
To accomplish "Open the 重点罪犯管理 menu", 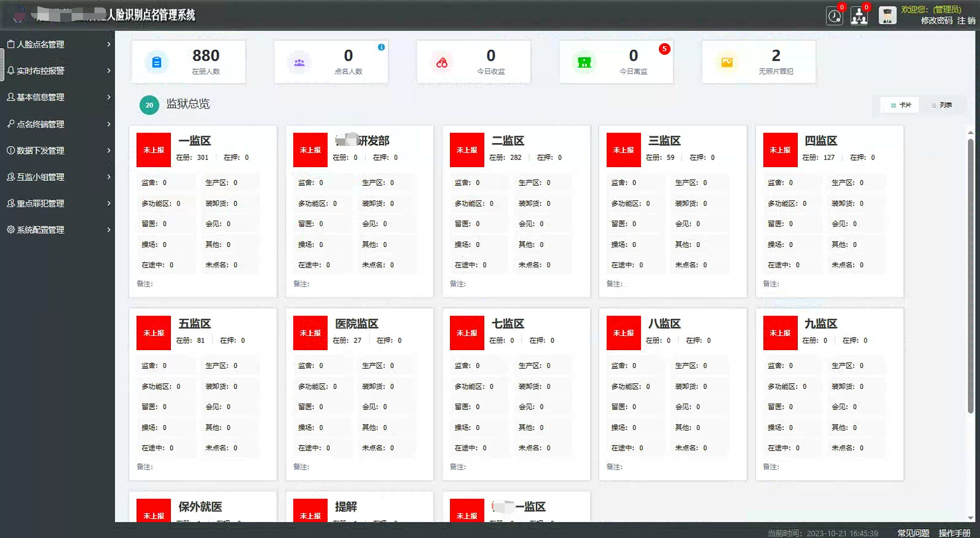I will click(x=58, y=203).
